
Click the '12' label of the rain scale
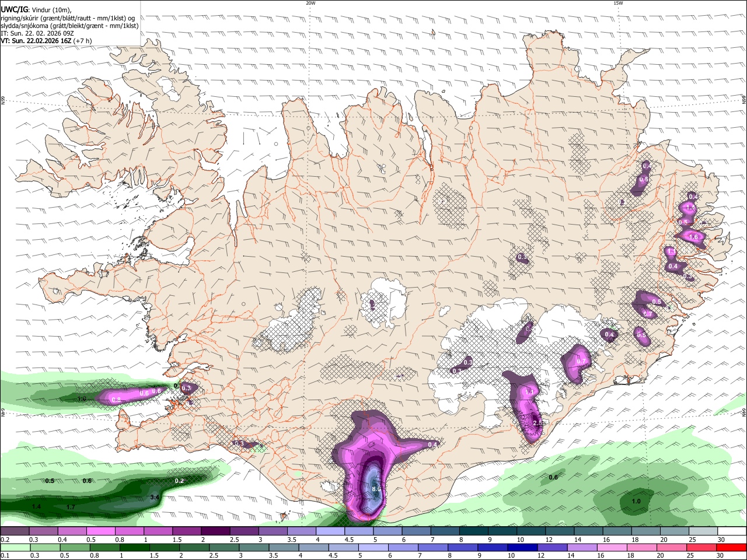pos(542,556)
